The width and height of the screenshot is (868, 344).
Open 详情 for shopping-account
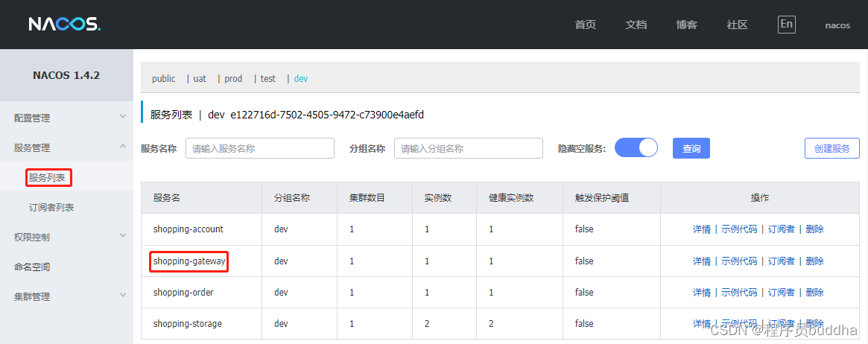point(701,229)
